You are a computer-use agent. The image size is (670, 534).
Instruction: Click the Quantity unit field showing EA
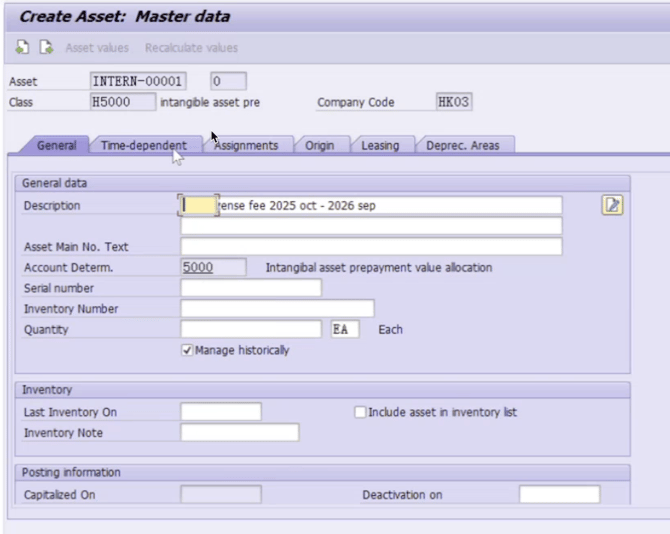pos(344,329)
